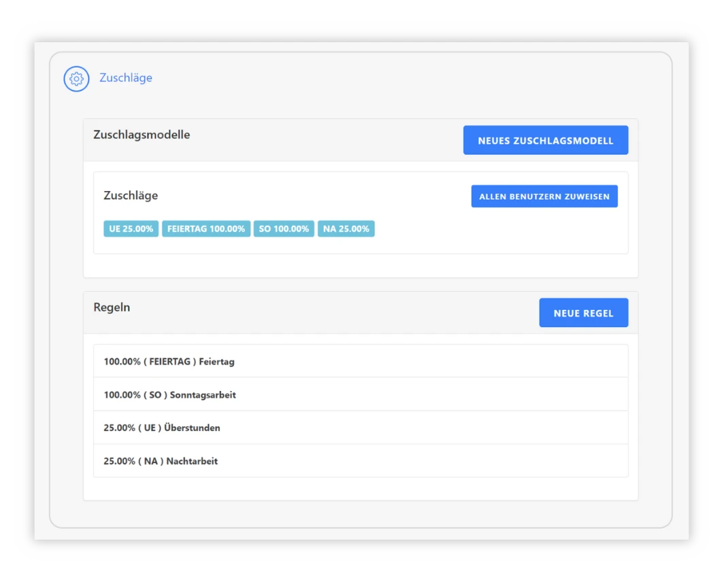Click the NA 25.00% badge
The image size is (728, 584).
(x=346, y=229)
